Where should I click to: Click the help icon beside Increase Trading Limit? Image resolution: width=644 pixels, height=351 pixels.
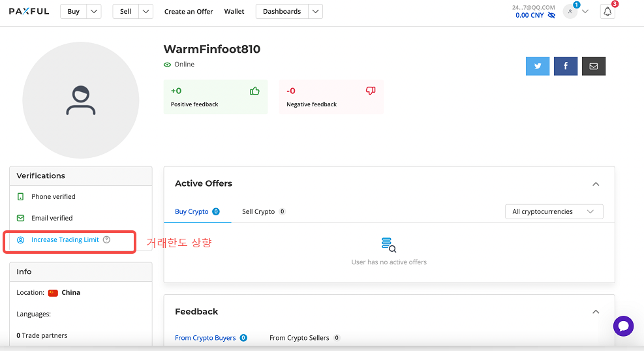click(107, 239)
